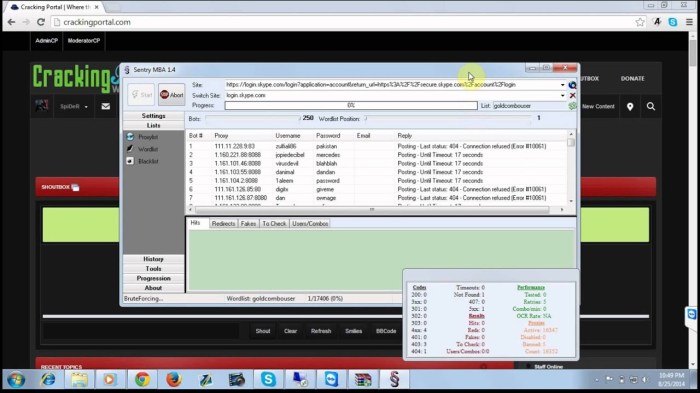
Task: Open the Progression section
Action: tap(153, 278)
